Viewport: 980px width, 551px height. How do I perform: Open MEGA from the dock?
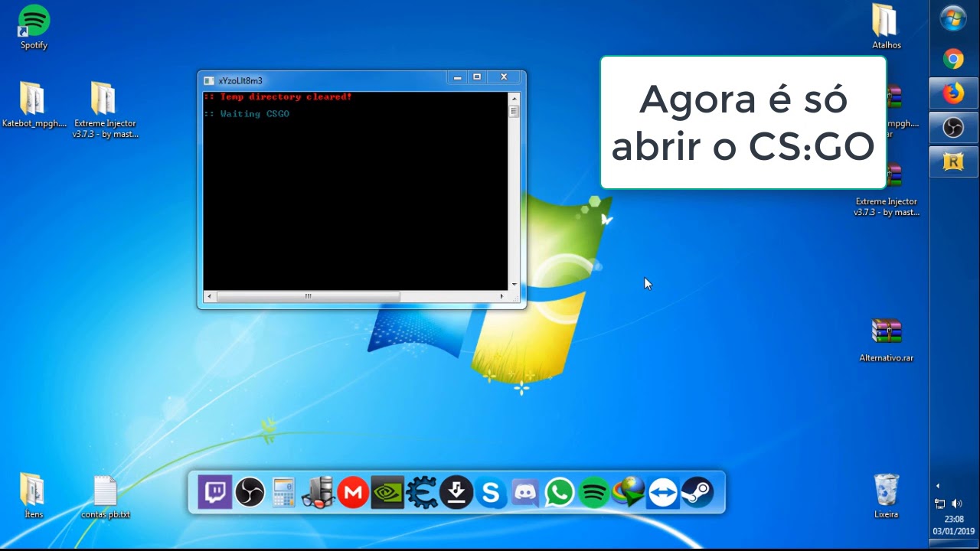[x=353, y=492]
